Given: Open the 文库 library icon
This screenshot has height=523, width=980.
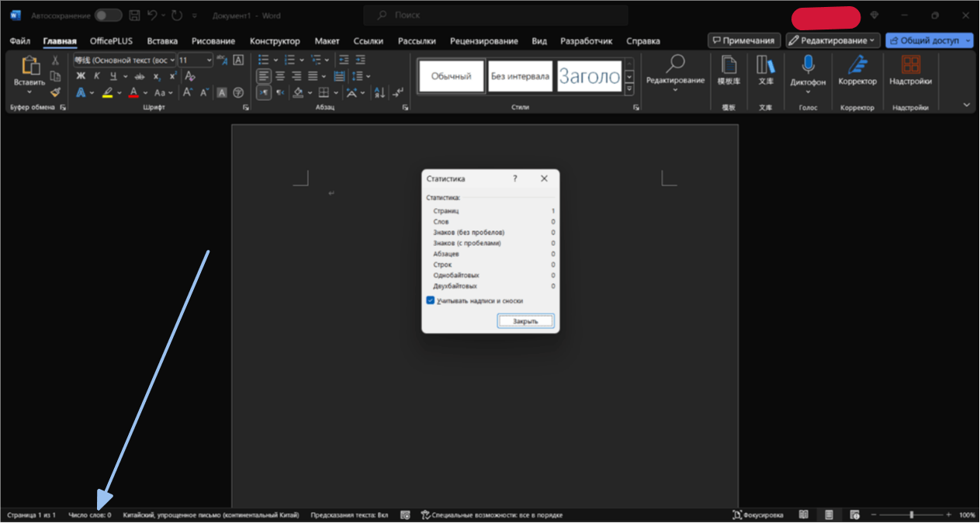Looking at the screenshot, I should 766,71.
